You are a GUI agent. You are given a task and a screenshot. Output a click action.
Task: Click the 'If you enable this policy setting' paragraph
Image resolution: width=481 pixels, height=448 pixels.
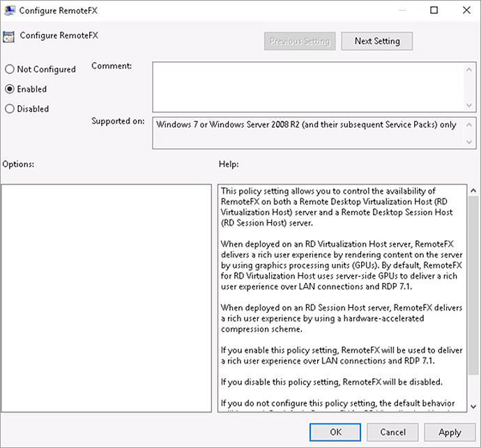pos(342,355)
